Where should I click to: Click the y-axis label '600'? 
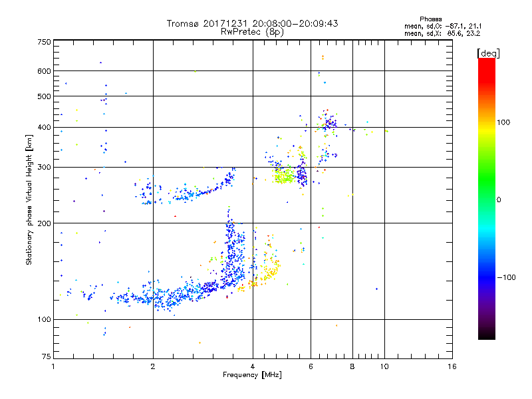44,71
